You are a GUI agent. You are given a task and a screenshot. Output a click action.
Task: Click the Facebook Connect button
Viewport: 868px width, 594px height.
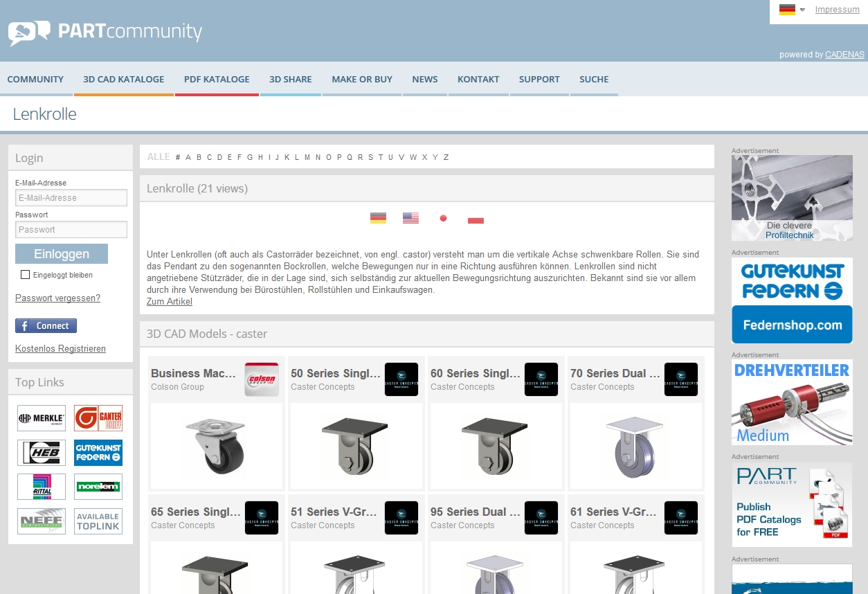[x=46, y=325]
